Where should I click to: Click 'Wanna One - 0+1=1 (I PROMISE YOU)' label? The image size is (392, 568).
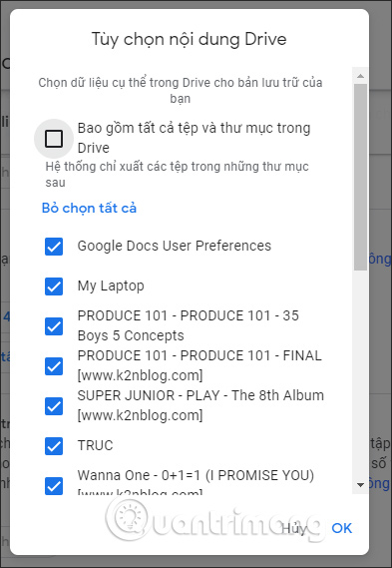[196, 482]
